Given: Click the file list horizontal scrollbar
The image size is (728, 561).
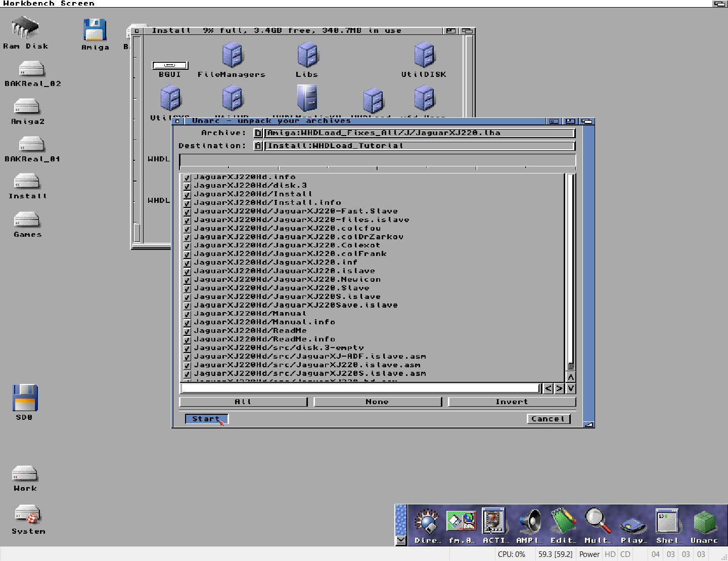Looking at the screenshot, I should (361, 389).
